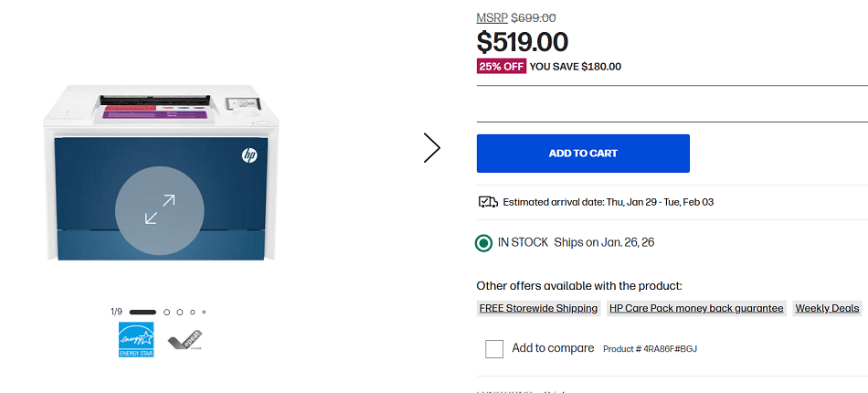Image resolution: width=868 pixels, height=393 pixels.
Task: Click the green IN STOCK indicator
Action: tap(484, 243)
